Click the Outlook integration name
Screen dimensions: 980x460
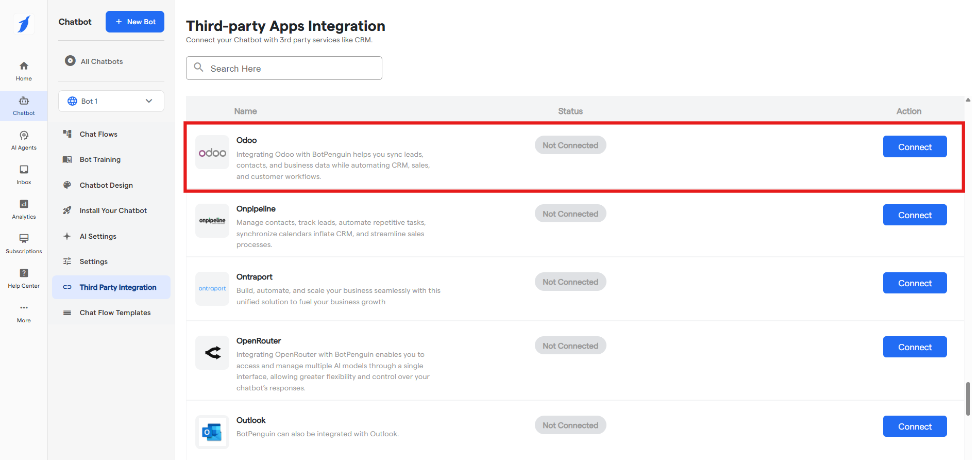(x=251, y=420)
